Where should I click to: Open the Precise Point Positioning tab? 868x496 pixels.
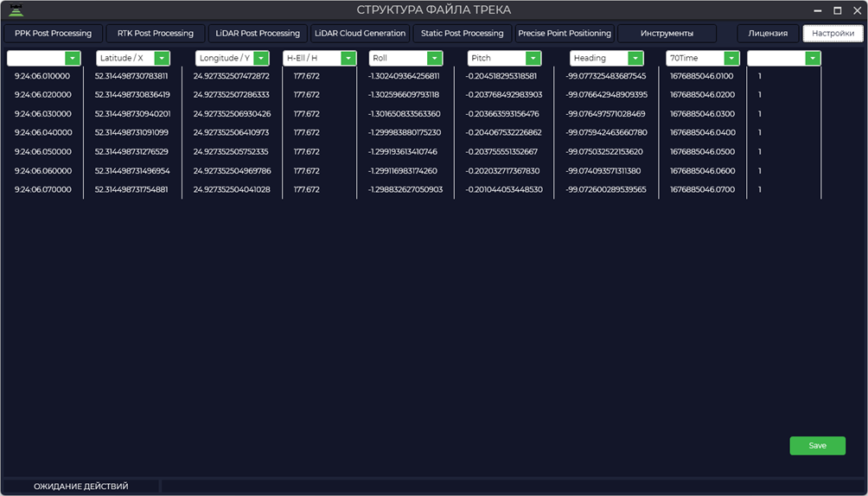(565, 33)
